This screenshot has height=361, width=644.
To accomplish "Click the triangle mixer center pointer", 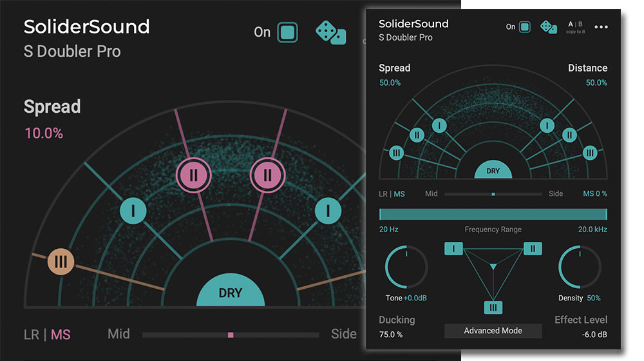I will (x=493, y=267).
